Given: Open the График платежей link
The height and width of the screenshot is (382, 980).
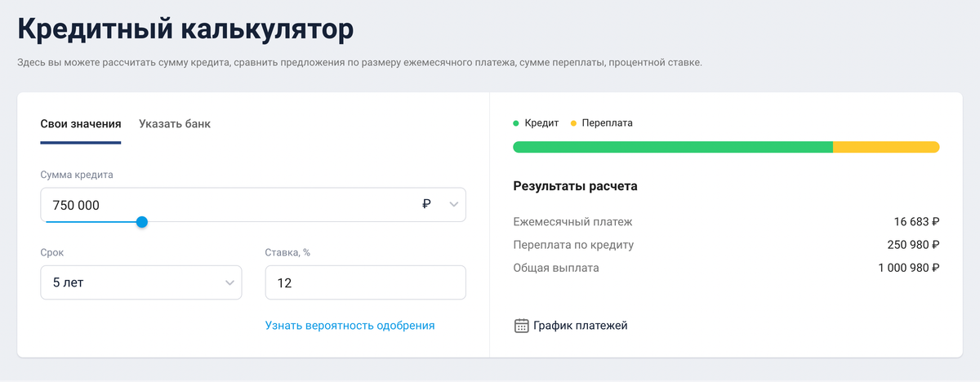Looking at the screenshot, I should [x=580, y=326].
